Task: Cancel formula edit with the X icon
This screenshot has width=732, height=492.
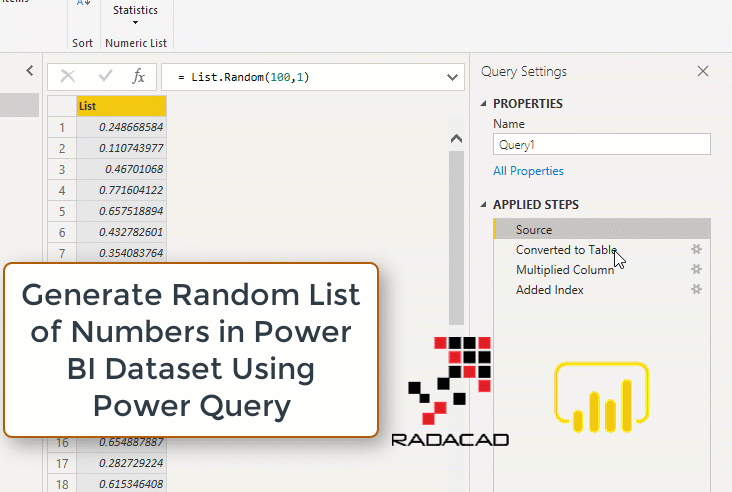Action: (68, 76)
